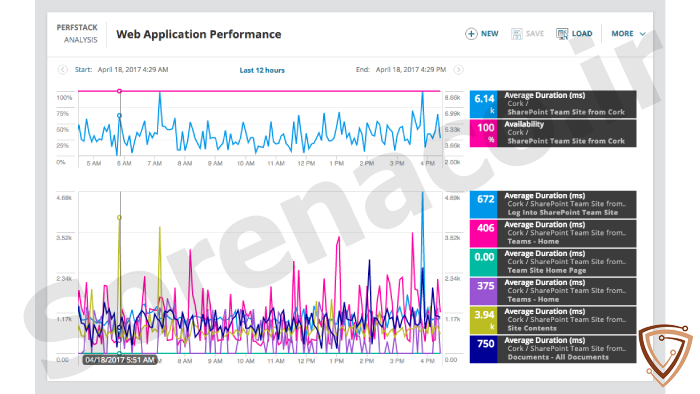Toggle the Site Contents metric legend
This screenshot has height=394, width=700.
point(553,320)
